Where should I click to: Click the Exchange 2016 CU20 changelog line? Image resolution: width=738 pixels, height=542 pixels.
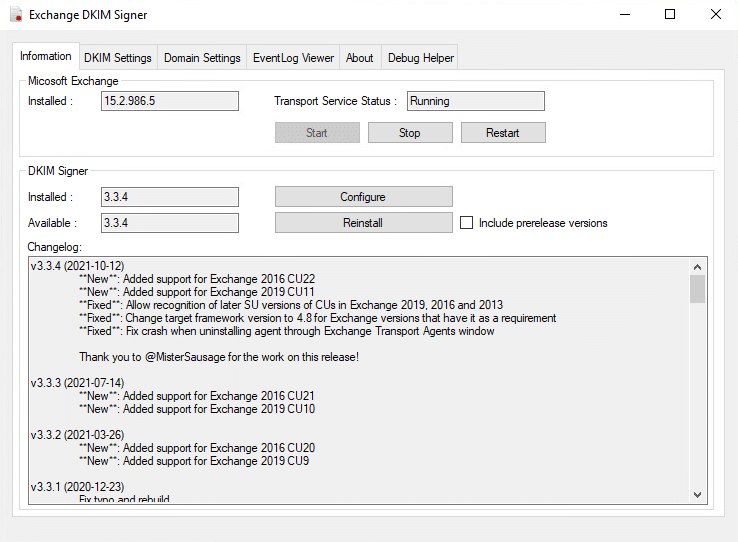coord(197,448)
